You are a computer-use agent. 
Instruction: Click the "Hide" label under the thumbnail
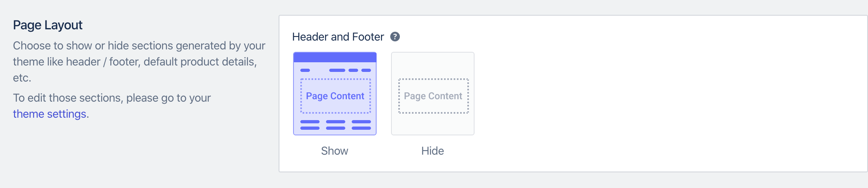(432, 151)
